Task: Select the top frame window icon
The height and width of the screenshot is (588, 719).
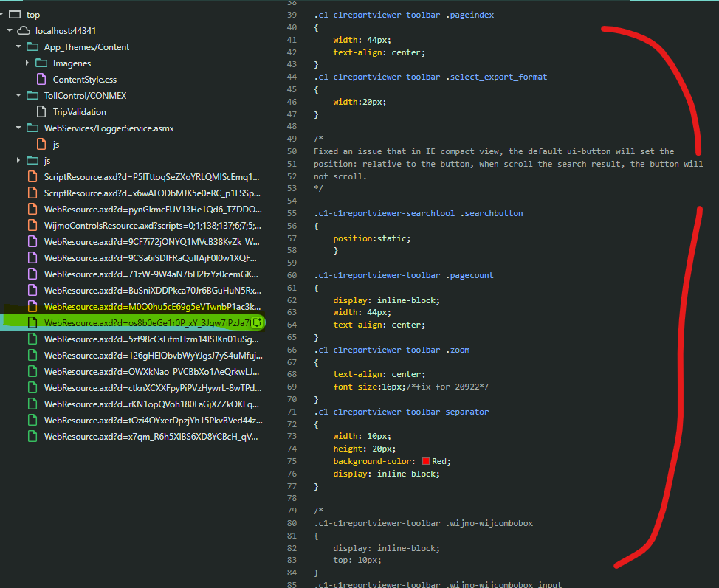Action: point(15,14)
